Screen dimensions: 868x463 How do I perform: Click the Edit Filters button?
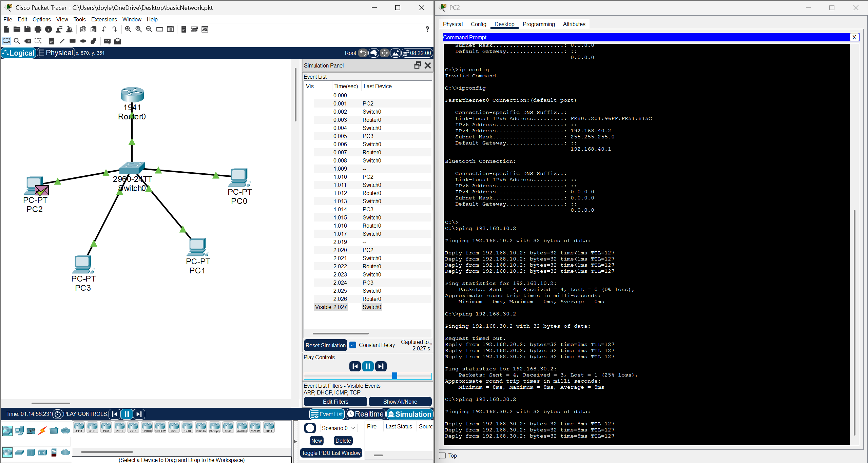[335, 402]
